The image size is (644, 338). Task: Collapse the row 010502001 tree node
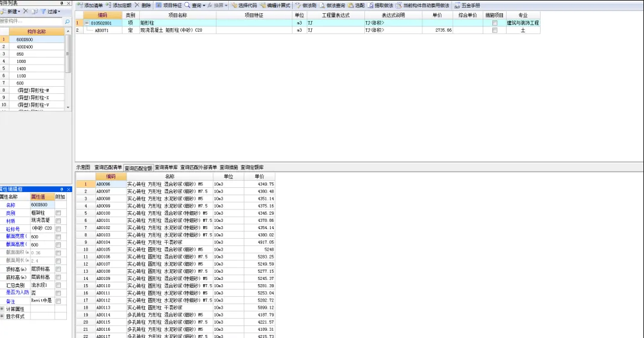[87, 23]
